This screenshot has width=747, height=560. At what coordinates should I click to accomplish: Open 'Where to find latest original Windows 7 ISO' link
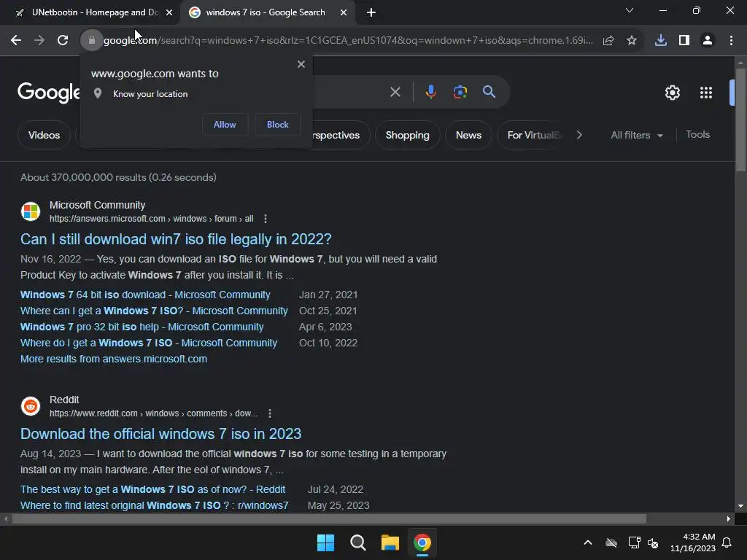155,506
